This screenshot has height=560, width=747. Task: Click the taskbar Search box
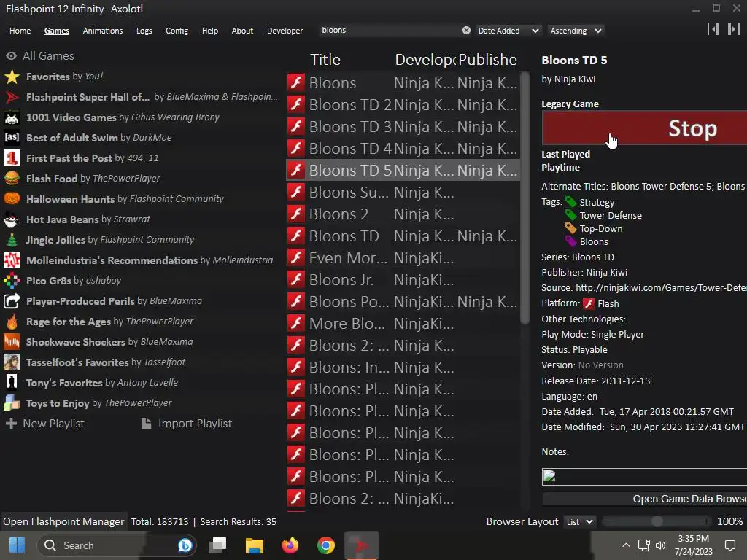(117, 545)
